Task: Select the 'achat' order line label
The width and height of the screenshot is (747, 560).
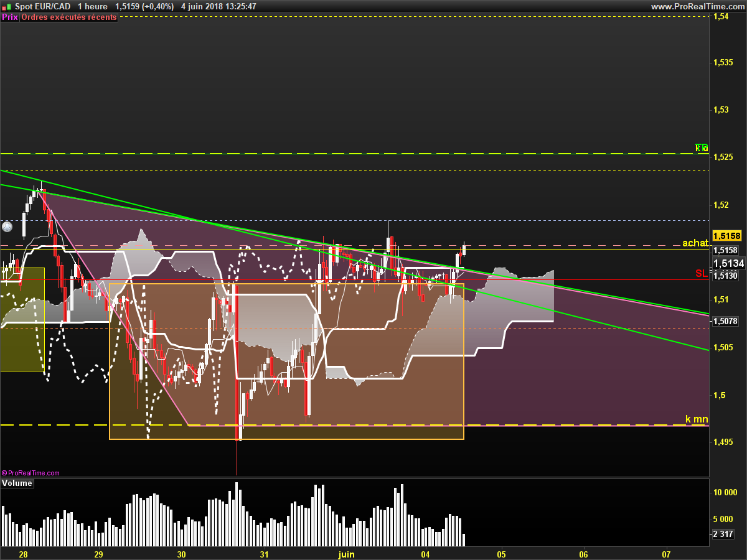Action: click(x=695, y=243)
